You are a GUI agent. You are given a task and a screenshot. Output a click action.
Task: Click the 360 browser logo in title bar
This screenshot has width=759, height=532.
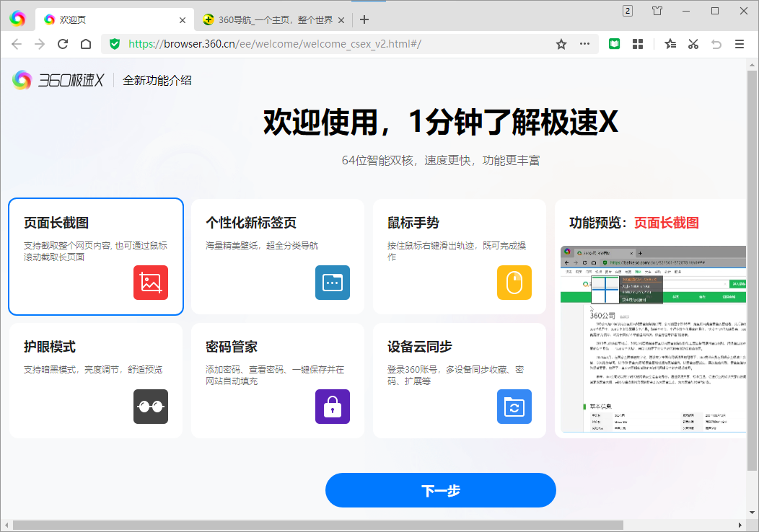[x=17, y=18]
